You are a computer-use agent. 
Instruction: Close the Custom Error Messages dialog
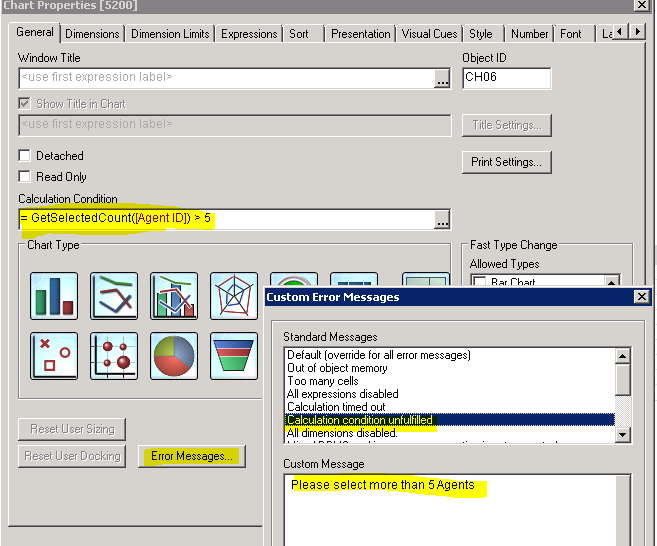[x=641, y=297]
